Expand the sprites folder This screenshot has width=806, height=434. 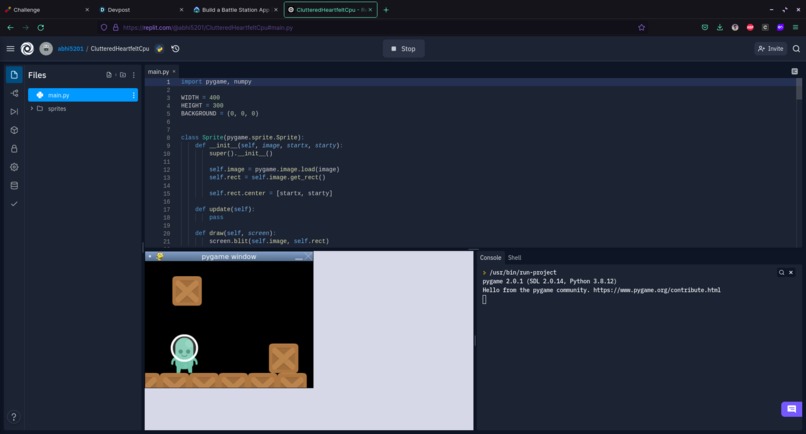32,108
